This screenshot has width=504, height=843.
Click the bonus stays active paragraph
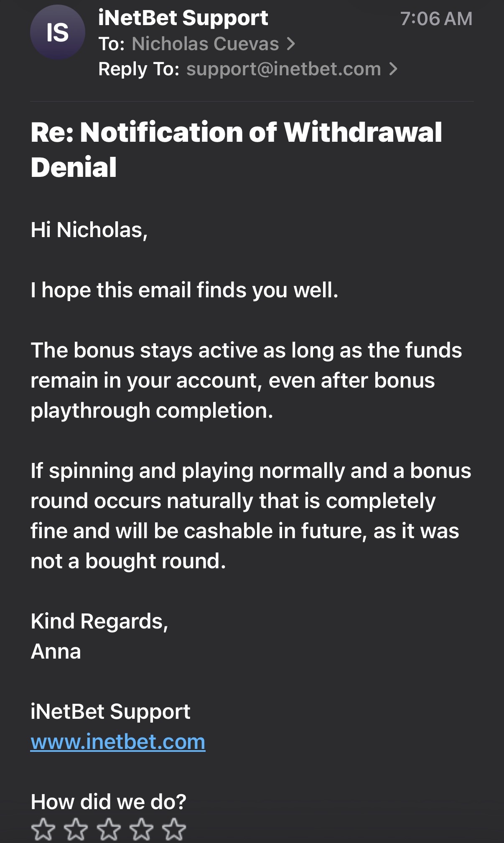pyautogui.click(x=246, y=380)
